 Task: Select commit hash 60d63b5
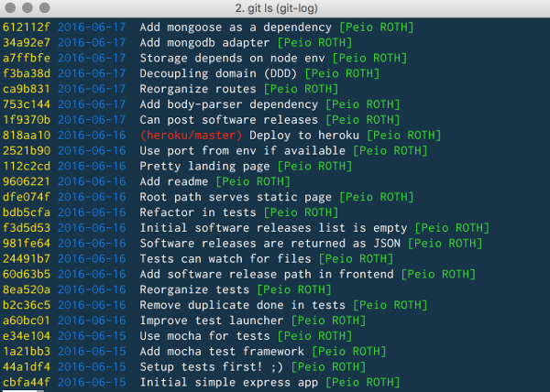point(27,274)
